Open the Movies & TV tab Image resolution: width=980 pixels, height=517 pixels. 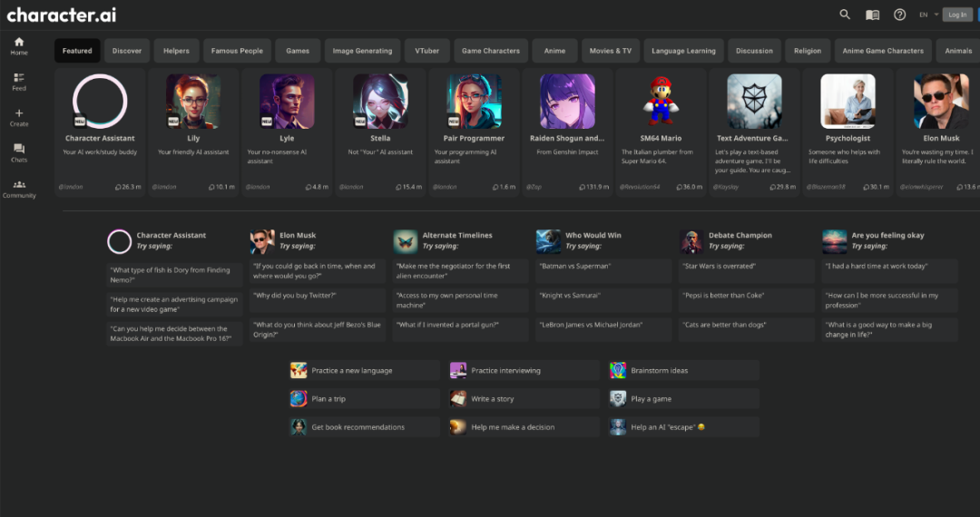coord(611,51)
